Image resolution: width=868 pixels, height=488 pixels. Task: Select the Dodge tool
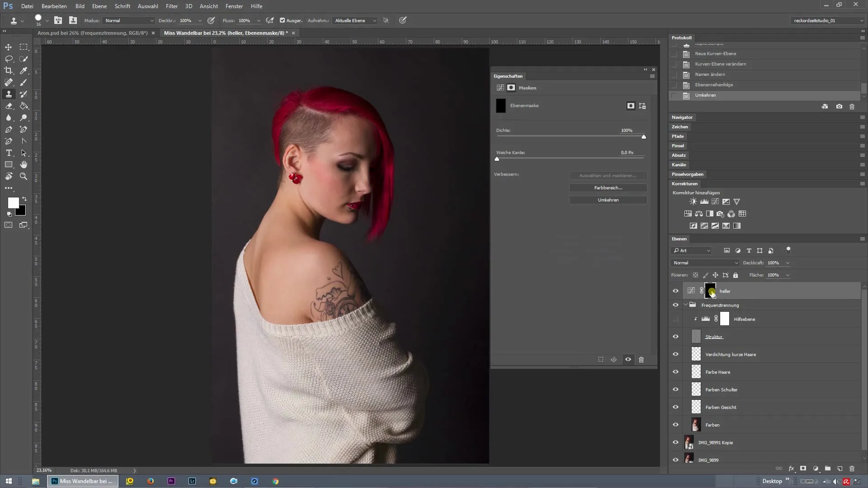24,117
